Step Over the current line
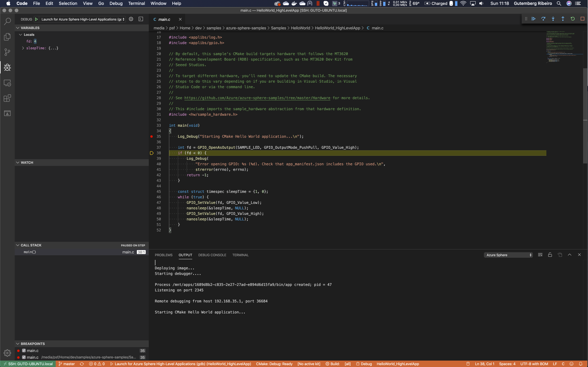This screenshot has width=588, height=367. 543,19
